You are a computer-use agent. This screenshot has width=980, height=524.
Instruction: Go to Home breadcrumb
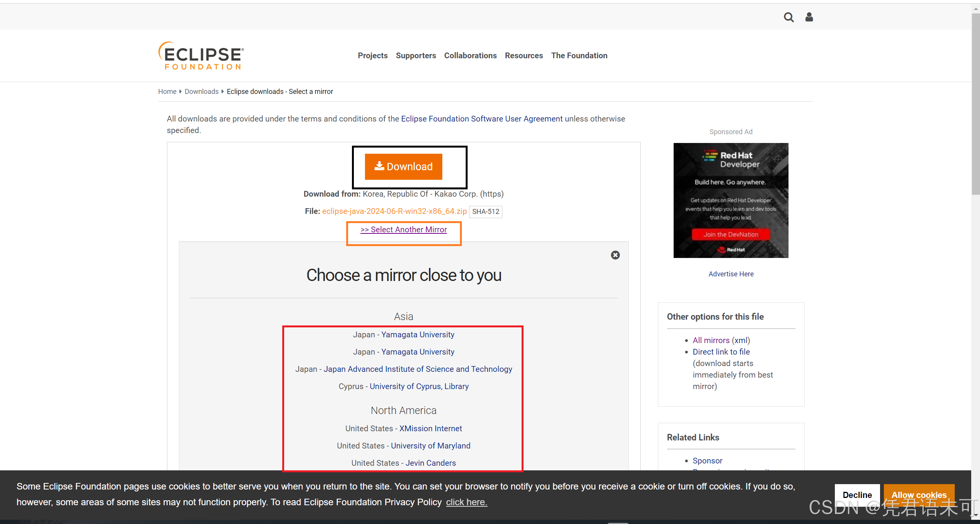tap(167, 92)
